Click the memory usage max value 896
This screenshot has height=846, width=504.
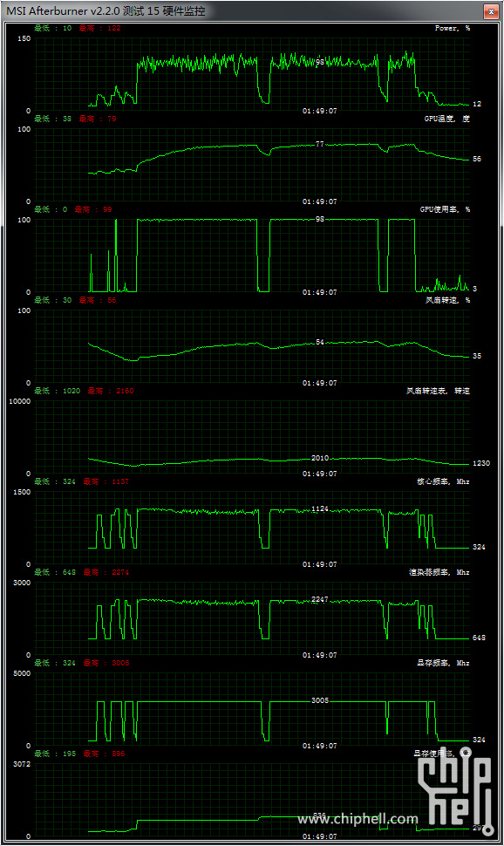119,754
